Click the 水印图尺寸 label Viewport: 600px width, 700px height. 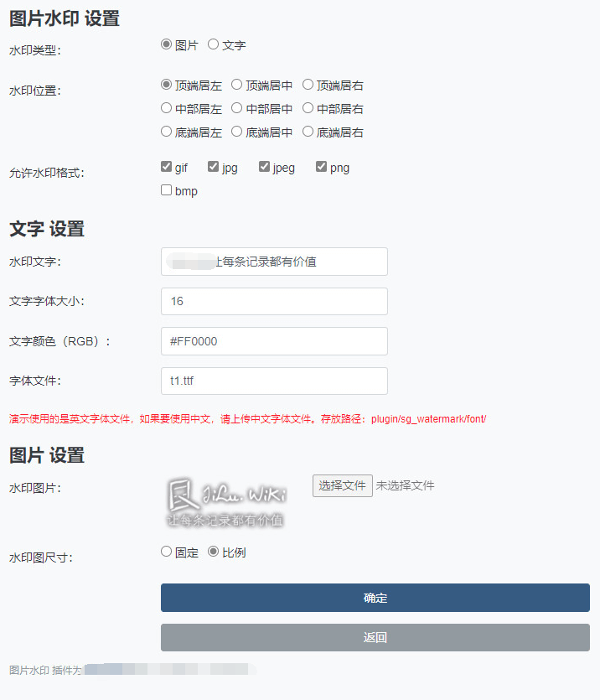(x=40, y=557)
